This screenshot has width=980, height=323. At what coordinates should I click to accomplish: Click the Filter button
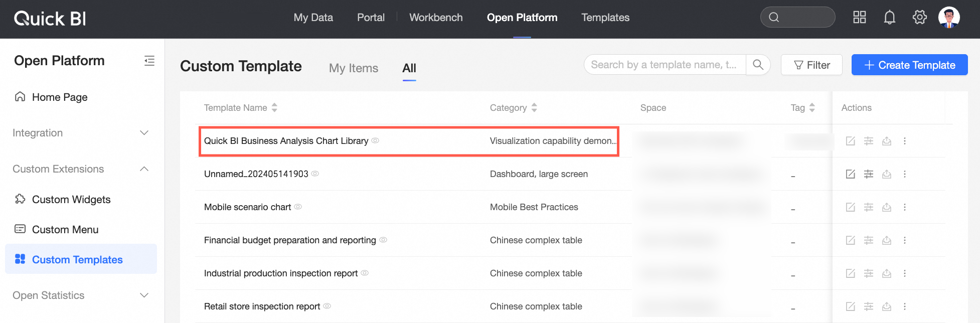coord(811,65)
